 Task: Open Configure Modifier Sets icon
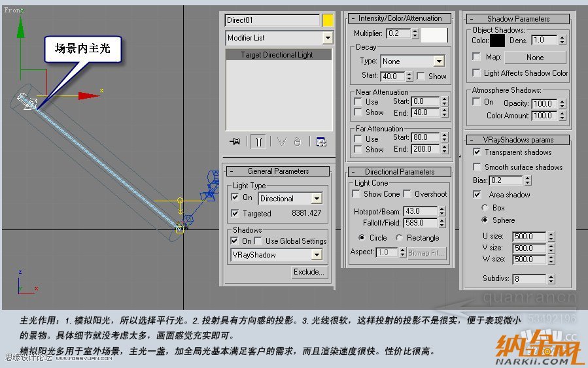[x=321, y=142]
